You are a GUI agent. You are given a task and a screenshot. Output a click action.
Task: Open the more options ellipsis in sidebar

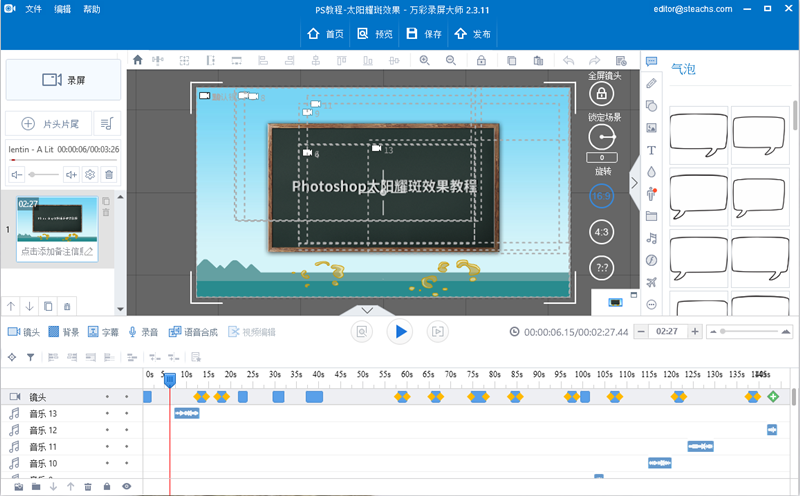tap(651, 304)
